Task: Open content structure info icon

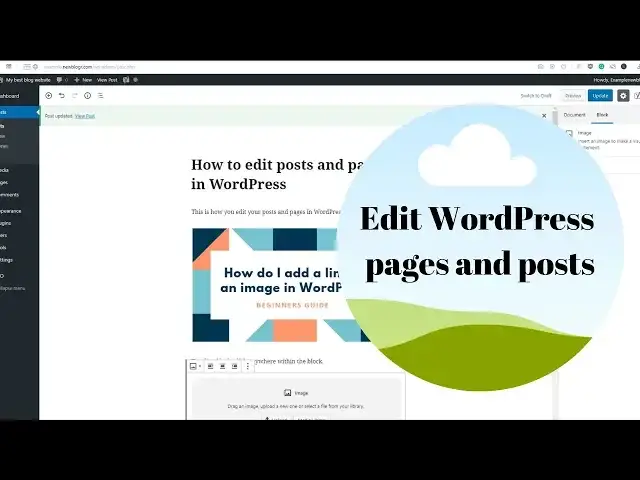Action: pyautogui.click(x=87, y=96)
